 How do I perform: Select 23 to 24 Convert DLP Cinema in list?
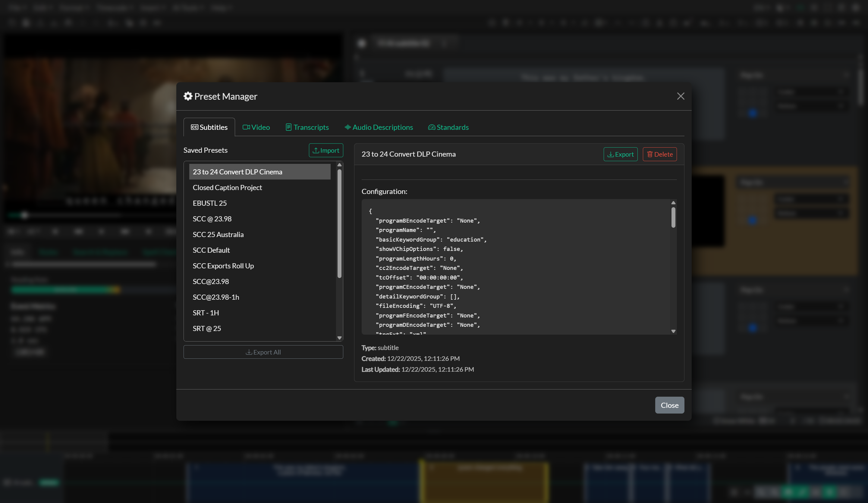coord(260,172)
